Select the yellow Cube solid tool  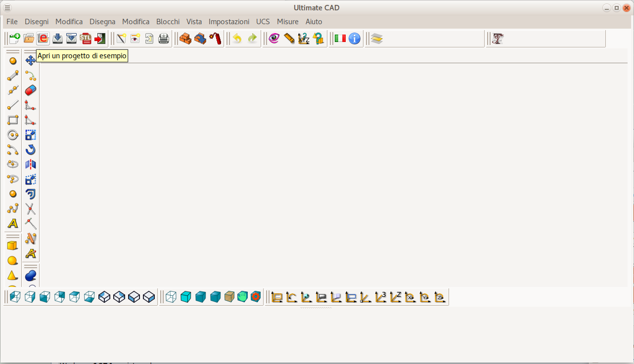click(x=13, y=245)
